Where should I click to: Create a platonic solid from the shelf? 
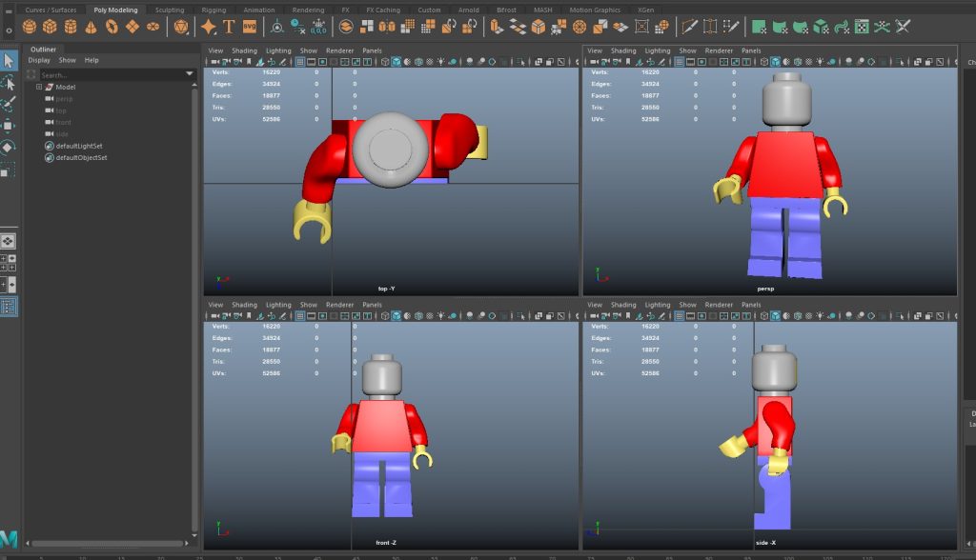tap(181, 27)
